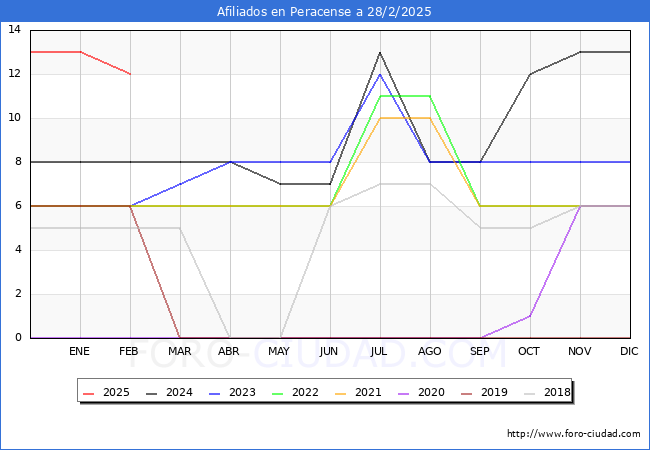Screen dimensions: 650x450
Task: Click the blue 2023 legend swatch
Action: [x=215, y=393]
